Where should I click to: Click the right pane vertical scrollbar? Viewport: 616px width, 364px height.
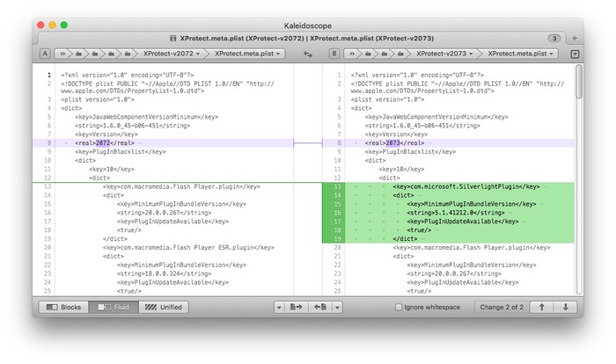tap(579, 82)
